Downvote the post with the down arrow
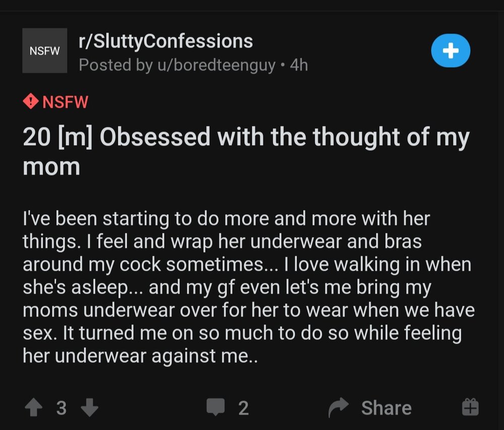504x430 pixels. click(x=89, y=407)
